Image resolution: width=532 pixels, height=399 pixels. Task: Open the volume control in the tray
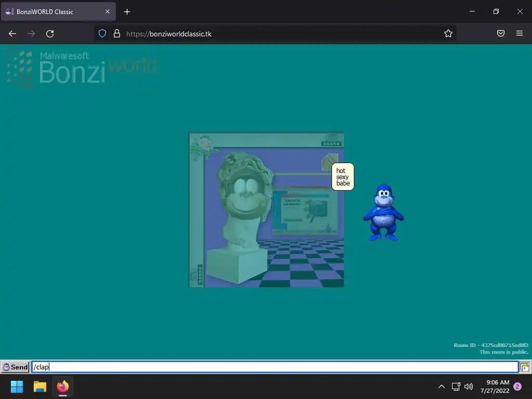coord(469,387)
